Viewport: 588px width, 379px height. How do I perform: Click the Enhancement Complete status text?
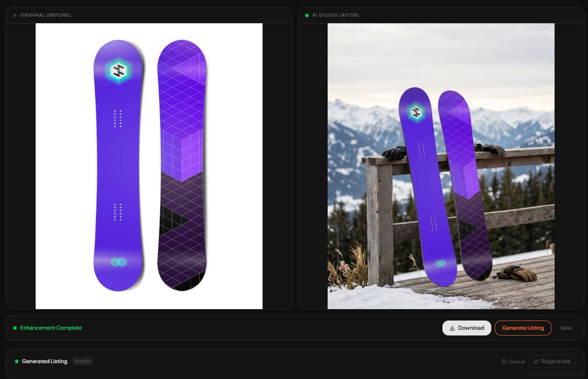[x=51, y=328]
